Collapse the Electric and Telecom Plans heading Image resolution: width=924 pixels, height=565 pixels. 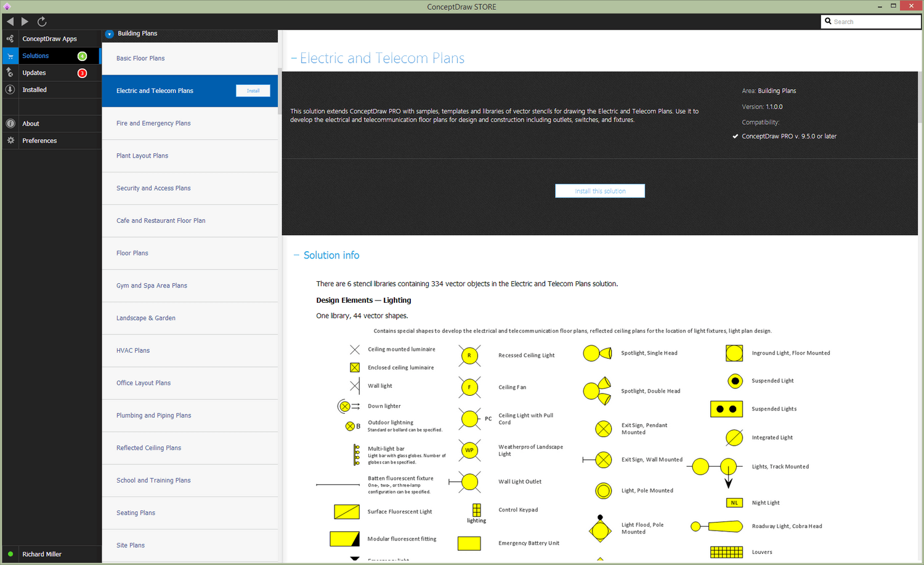294,58
